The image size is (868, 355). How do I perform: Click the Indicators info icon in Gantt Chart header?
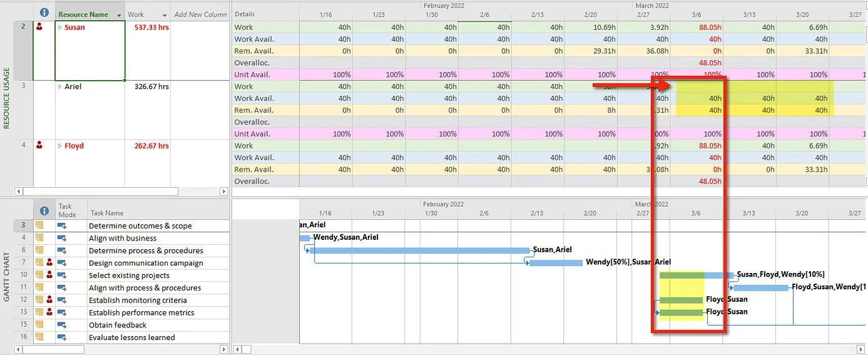(44, 211)
